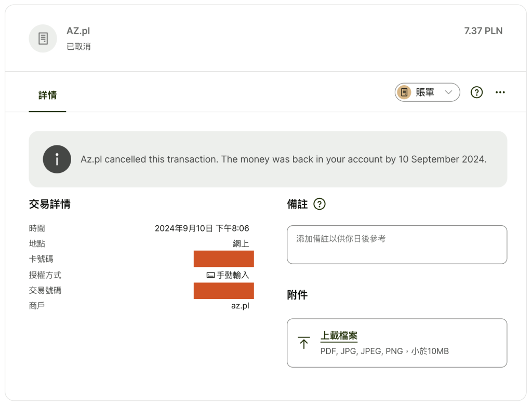Click the AZ.pl receipt icon avatar
This screenshot has width=532, height=406.
[43, 38]
